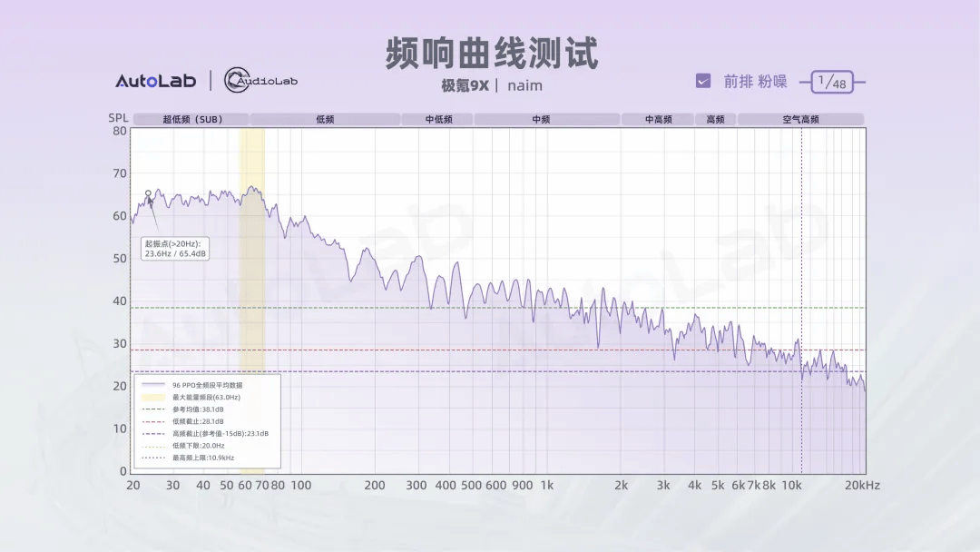980x552 pixels.
Task: Click the 极氪9X model label
Action: pos(465,85)
